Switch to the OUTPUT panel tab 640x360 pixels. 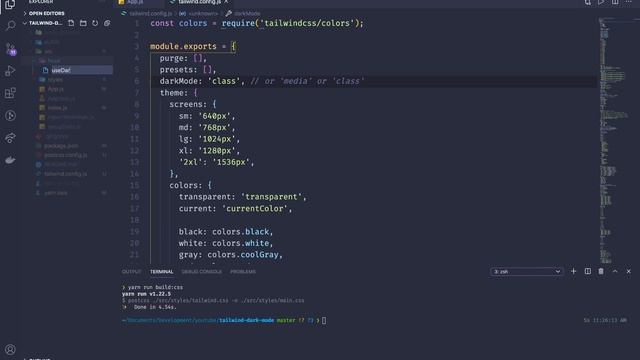coord(131,271)
